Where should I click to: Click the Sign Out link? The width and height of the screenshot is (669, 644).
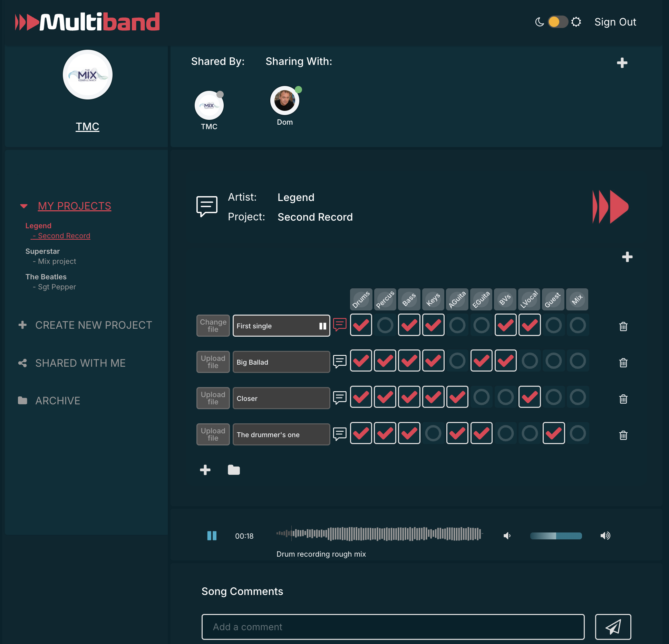[x=615, y=22]
